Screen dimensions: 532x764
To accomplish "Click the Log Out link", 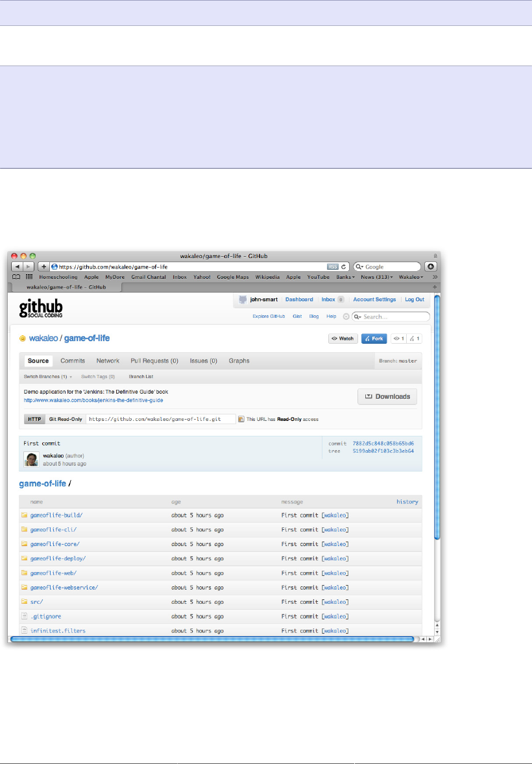I will pyautogui.click(x=415, y=300).
